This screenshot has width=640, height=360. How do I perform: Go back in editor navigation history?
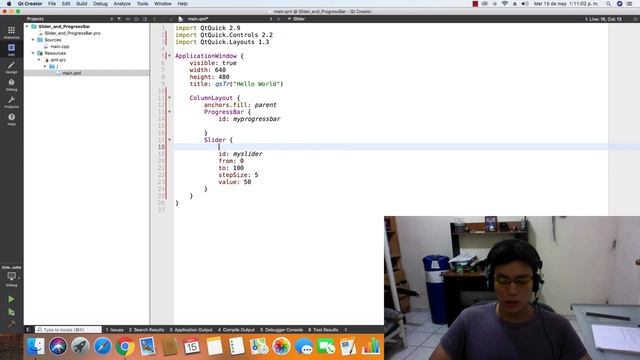[x=154, y=19]
